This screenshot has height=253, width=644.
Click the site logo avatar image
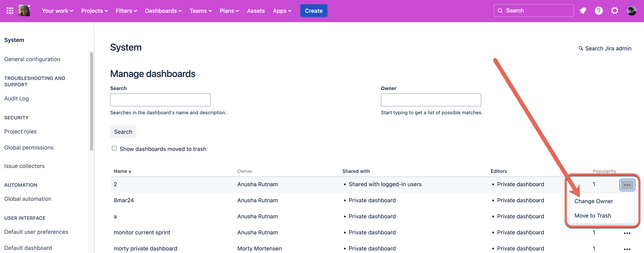[24, 11]
